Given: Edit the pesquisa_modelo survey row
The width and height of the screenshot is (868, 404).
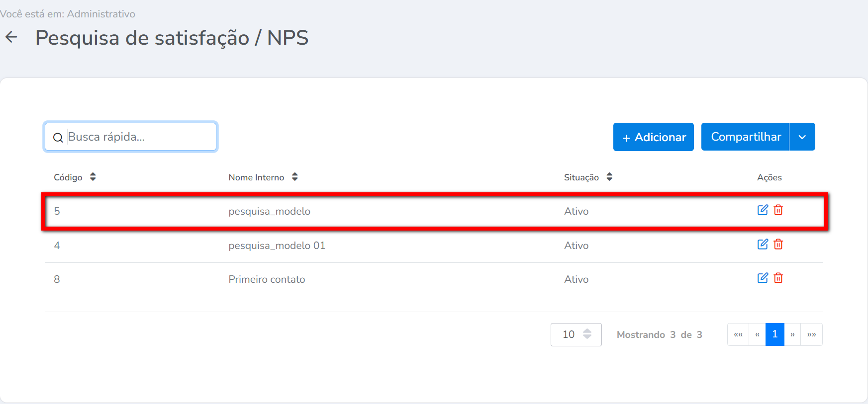Looking at the screenshot, I should click(x=762, y=210).
